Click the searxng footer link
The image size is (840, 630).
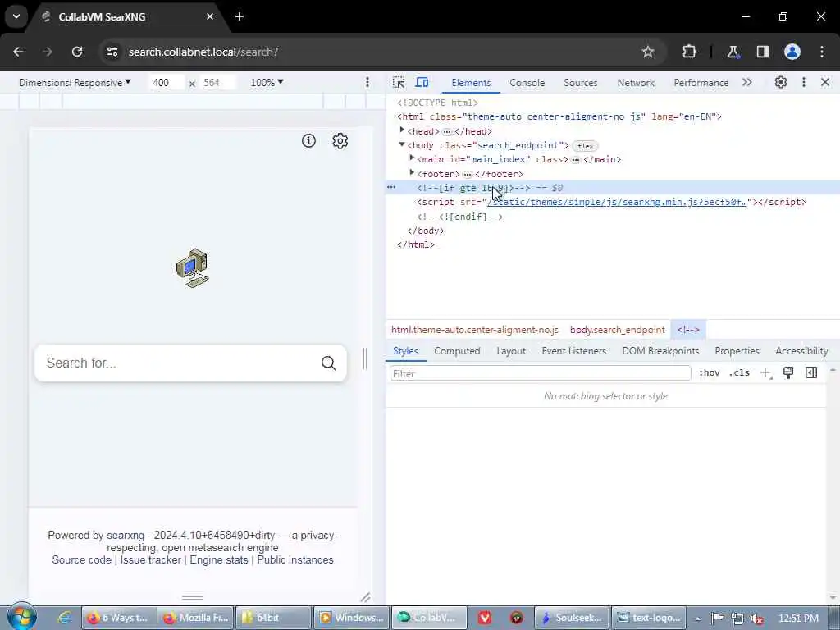[126, 535]
